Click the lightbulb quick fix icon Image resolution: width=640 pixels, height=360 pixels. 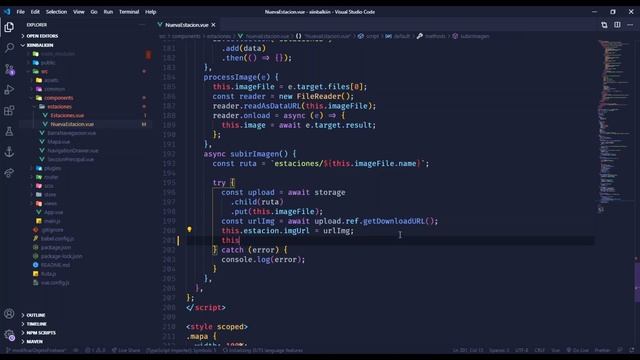pos(189,229)
